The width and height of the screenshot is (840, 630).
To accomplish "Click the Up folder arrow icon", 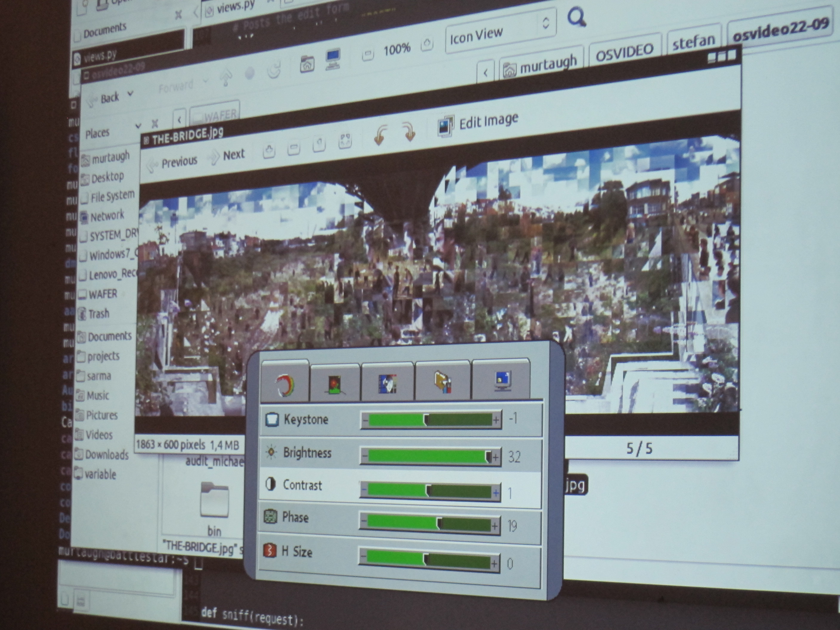I will [226, 78].
